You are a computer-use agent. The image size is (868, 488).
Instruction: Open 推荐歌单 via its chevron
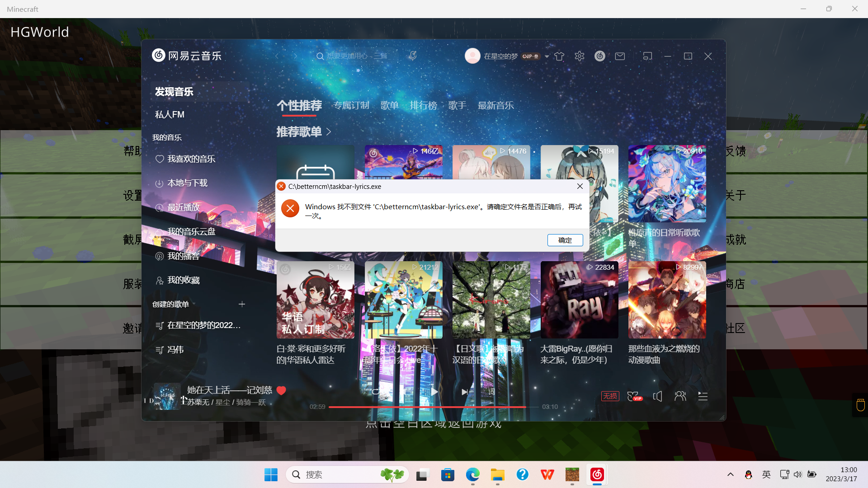[x=329, y=131]
